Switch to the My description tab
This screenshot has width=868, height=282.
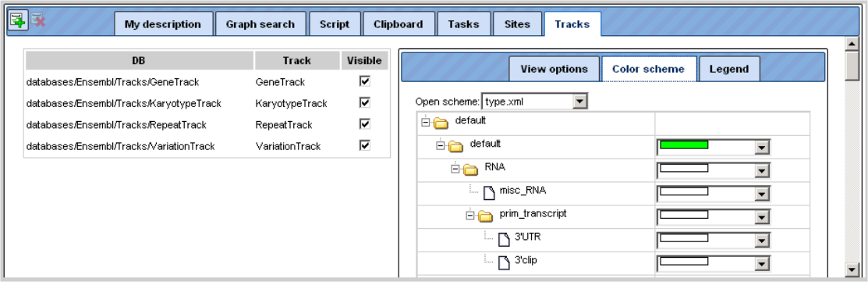click(x=163, y=23)
